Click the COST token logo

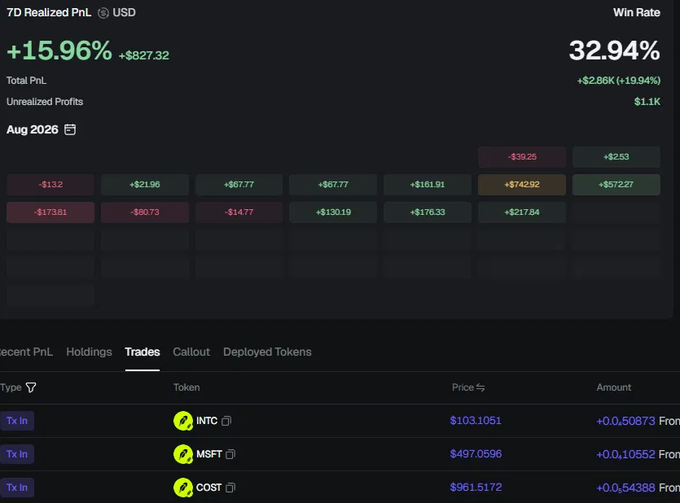[x=183, y=487]
